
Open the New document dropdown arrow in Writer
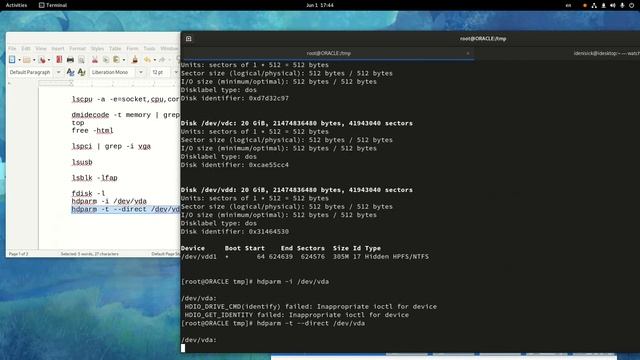[19, 60]
